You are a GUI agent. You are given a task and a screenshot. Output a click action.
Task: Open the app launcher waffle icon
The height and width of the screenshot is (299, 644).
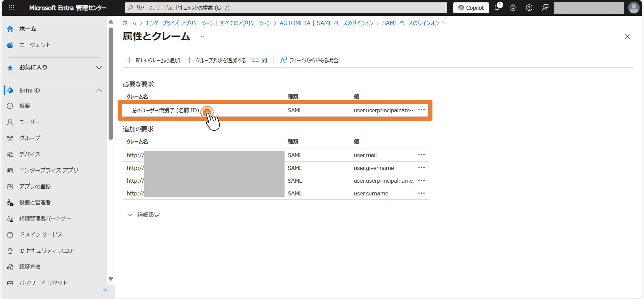point(12,7)
